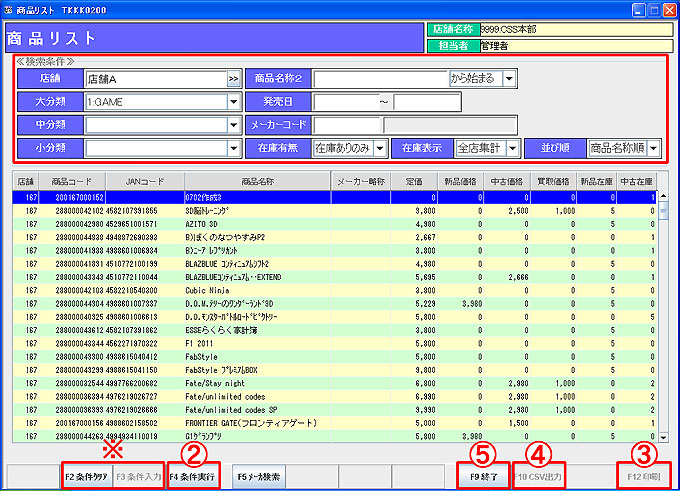Click the 発売日 start date field
This screenshot has height=491, width=680.
[x=344, y=102]
